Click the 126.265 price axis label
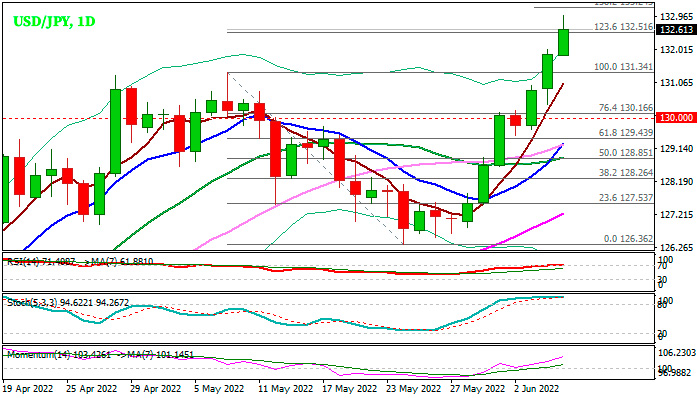Screen dimensions: 698x398 tap(677, 248)
